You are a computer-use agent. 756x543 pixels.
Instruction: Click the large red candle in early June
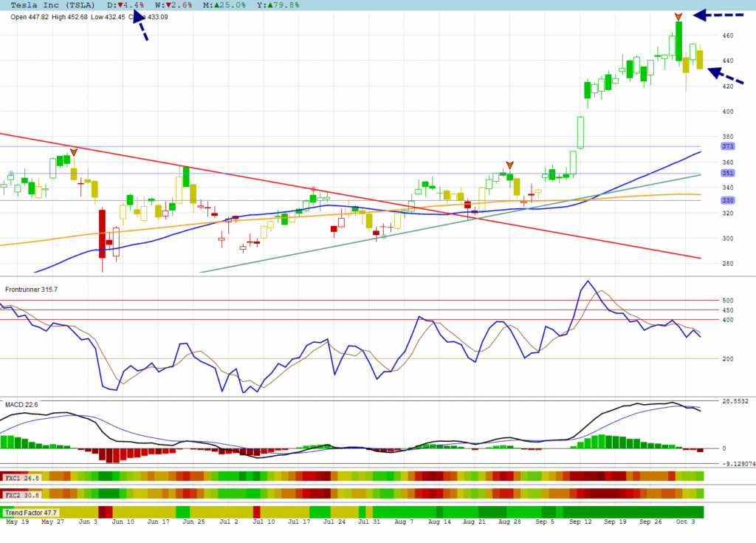tap(102, 233)
